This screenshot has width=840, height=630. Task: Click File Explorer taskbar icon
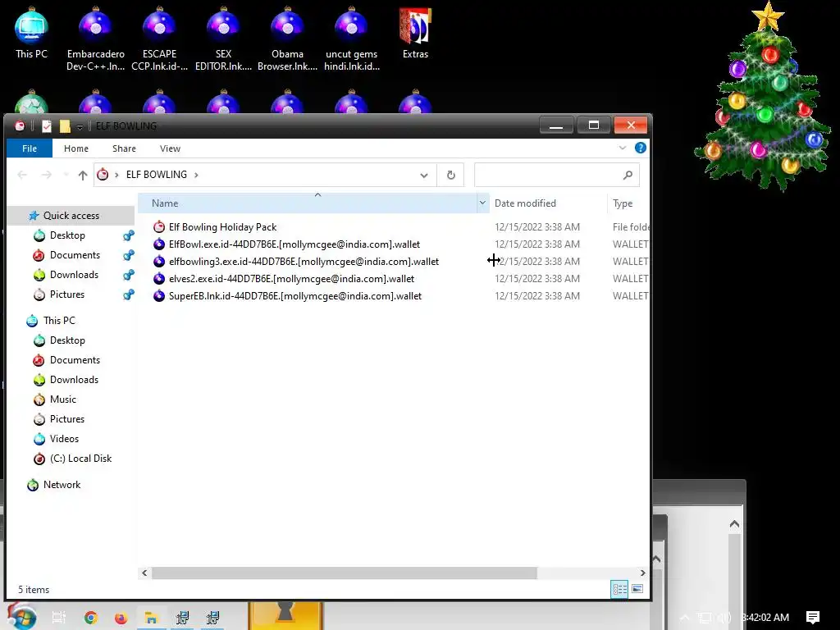(x=152, y=618)
